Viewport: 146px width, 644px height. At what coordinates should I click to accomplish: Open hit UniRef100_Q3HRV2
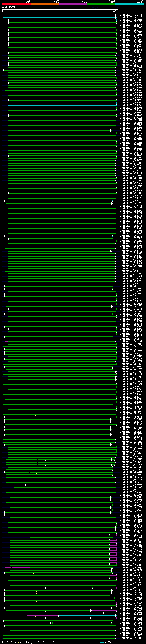coord(131,206)
